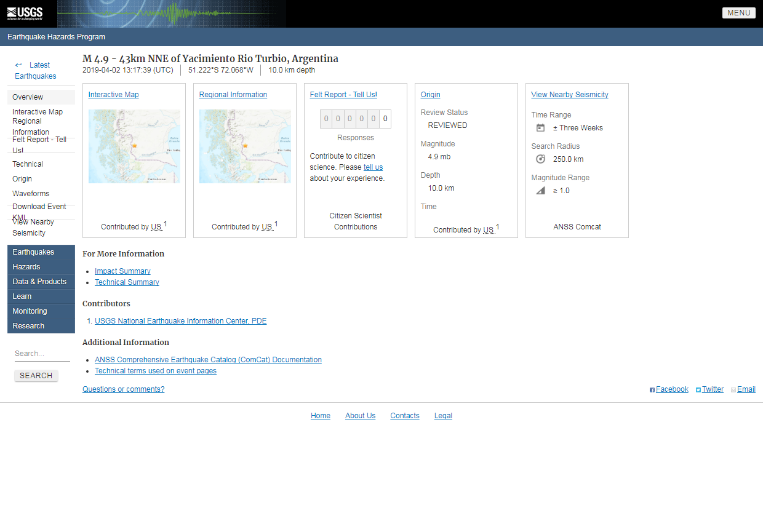Image resolution: width=763 pixels, height=532 pixels.
Task: Open the Origin card heading link
Action: click(430, 95)
